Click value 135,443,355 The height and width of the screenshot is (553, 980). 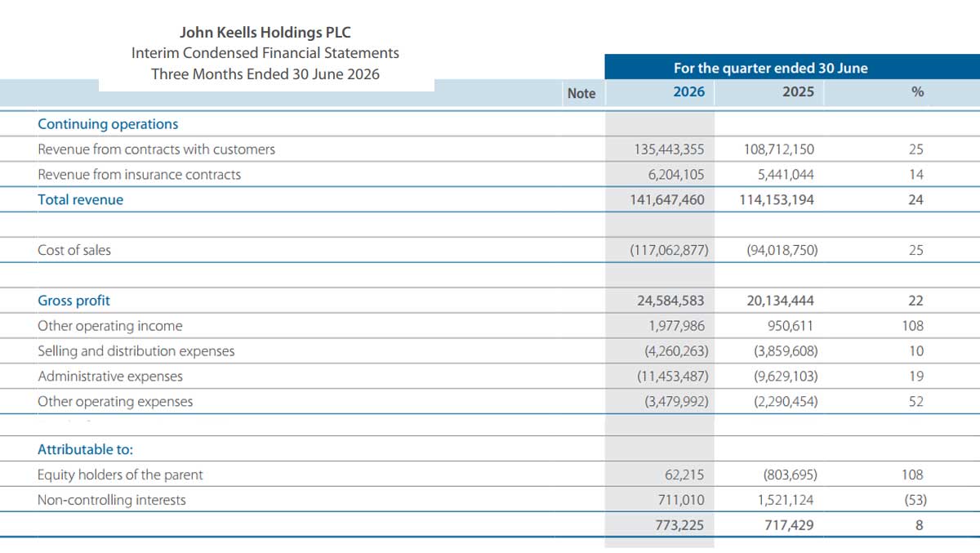tap(669, 149)
